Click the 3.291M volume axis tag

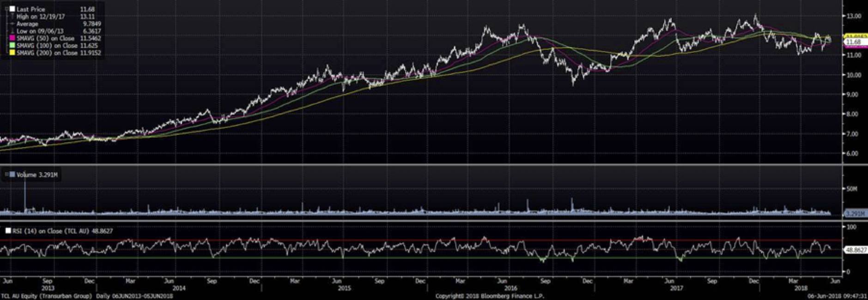tap(855, 214)
